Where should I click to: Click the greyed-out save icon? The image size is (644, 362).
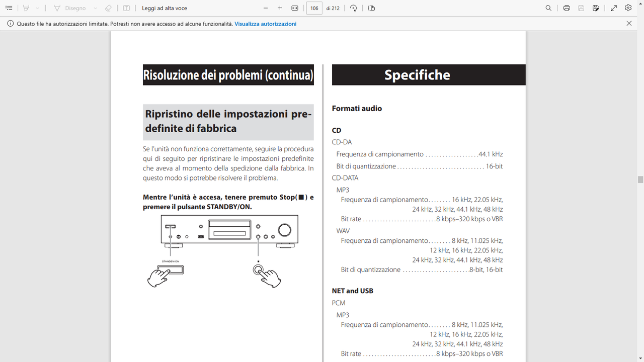[581, 8]
